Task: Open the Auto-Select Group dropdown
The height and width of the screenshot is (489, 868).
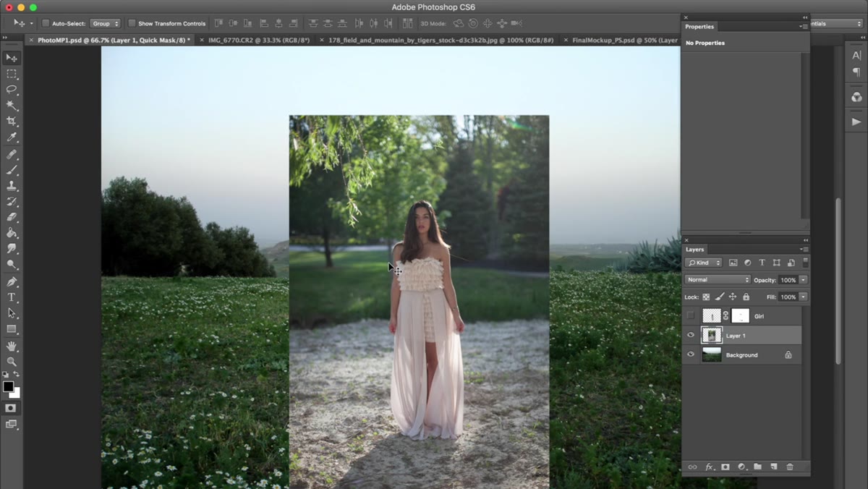Action: click(106, 23)
